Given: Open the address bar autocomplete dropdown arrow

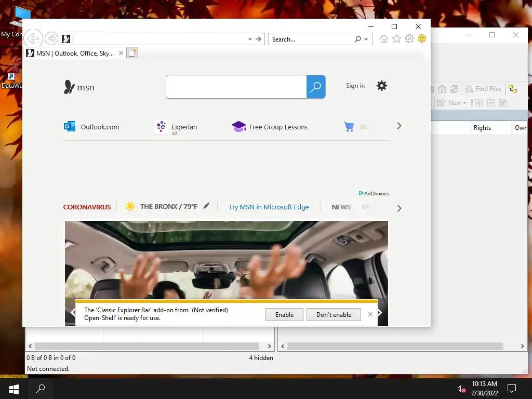Looking at the screenshot, I should pyautogui.click(x=250, y=39).
